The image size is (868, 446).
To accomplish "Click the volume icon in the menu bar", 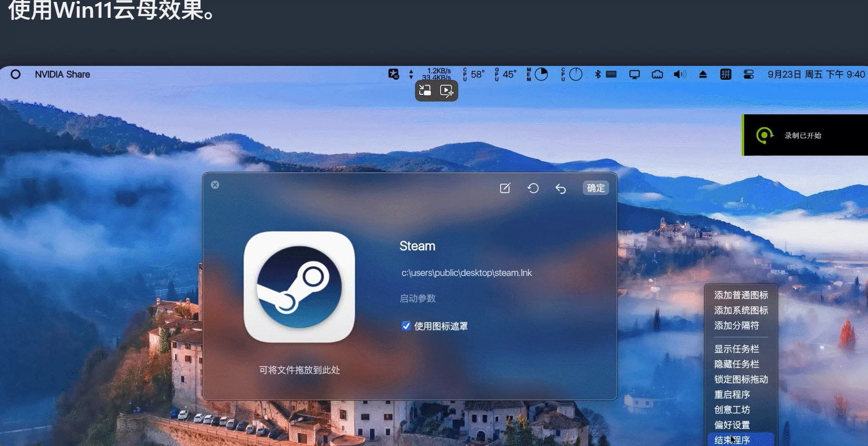I will pyautogui.click(x=679, y=74).
